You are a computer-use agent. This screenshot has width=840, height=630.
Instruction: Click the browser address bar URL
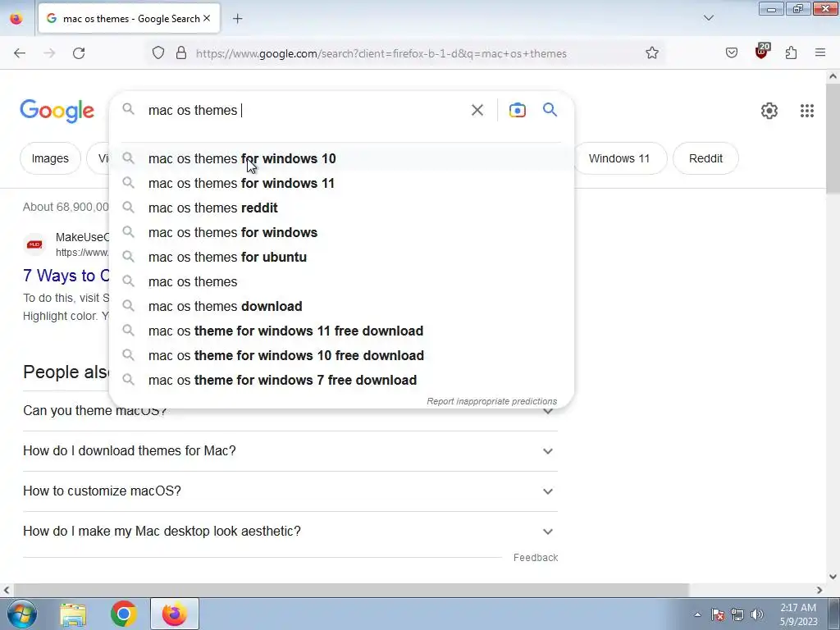click(x=381, y=53)
